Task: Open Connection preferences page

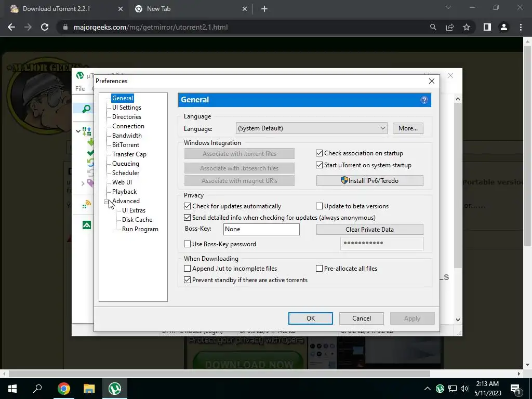Action: point(128,126)
